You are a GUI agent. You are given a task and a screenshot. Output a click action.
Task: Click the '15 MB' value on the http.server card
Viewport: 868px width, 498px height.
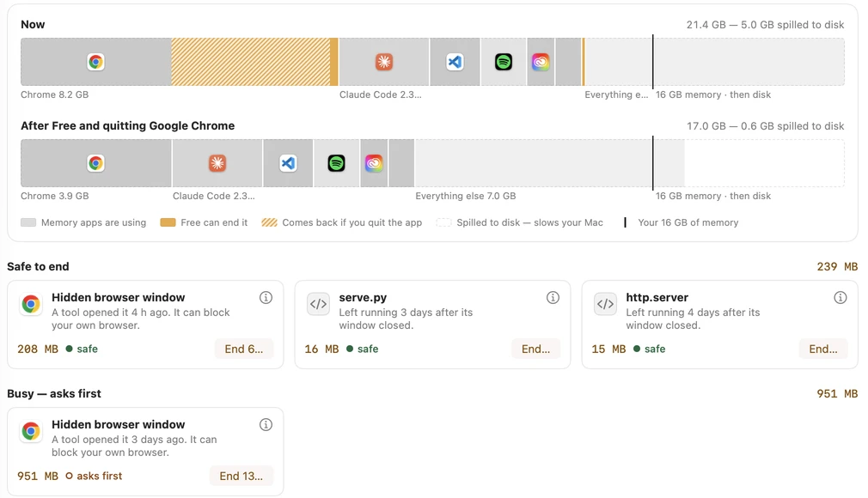608,349
